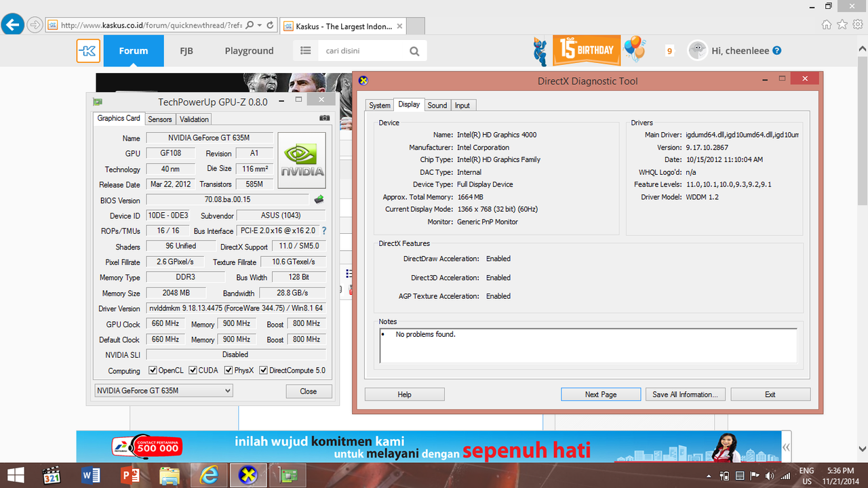Switch to the Validation tab in GPU-Z
This screenshot has width=868, height=488.
tap(194, 119)
